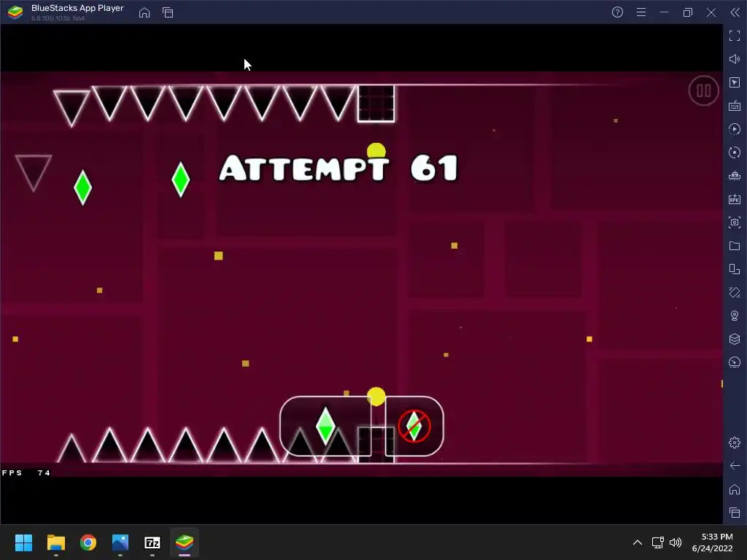The width and height of the screenshot is (747, 560).
Task: Open File Explorer from taskbar
Action: [55, 542]
